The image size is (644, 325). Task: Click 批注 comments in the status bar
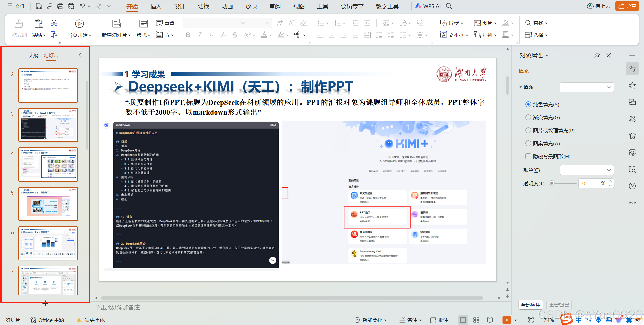click(439, 320)
